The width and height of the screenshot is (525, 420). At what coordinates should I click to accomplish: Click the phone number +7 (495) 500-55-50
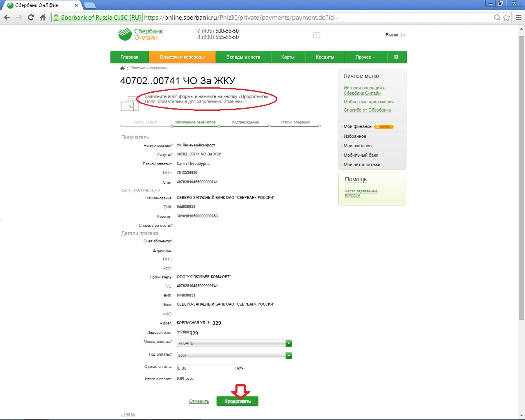[x=217, y=31]
